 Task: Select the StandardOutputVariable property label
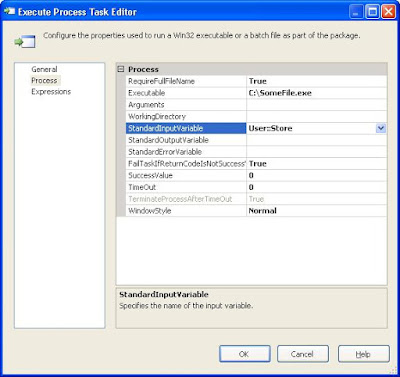click(x=168, y=140)
